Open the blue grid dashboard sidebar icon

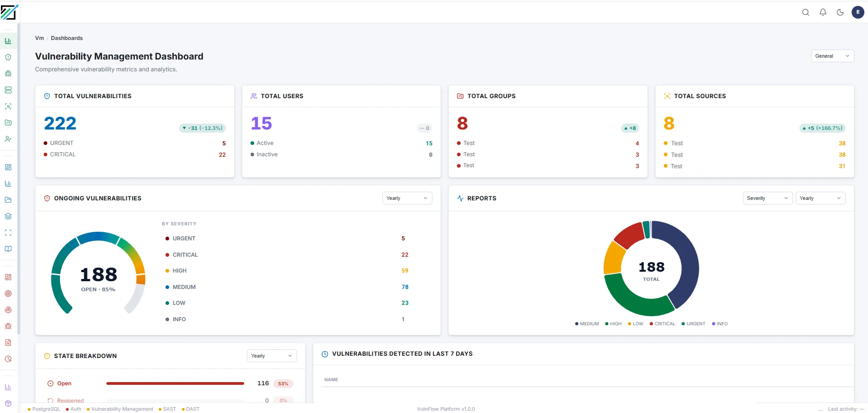[8, 167]
